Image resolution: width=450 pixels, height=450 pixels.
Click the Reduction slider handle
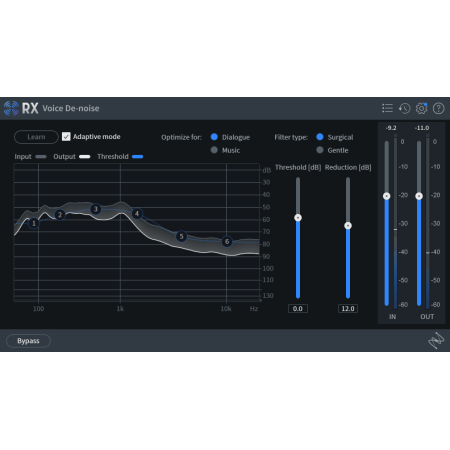pos(348,226)
